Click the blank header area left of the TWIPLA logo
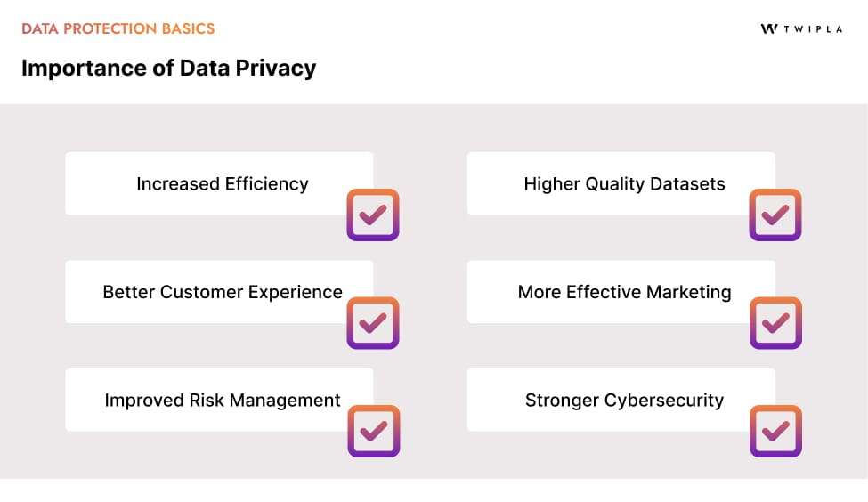 coord(534,36)
